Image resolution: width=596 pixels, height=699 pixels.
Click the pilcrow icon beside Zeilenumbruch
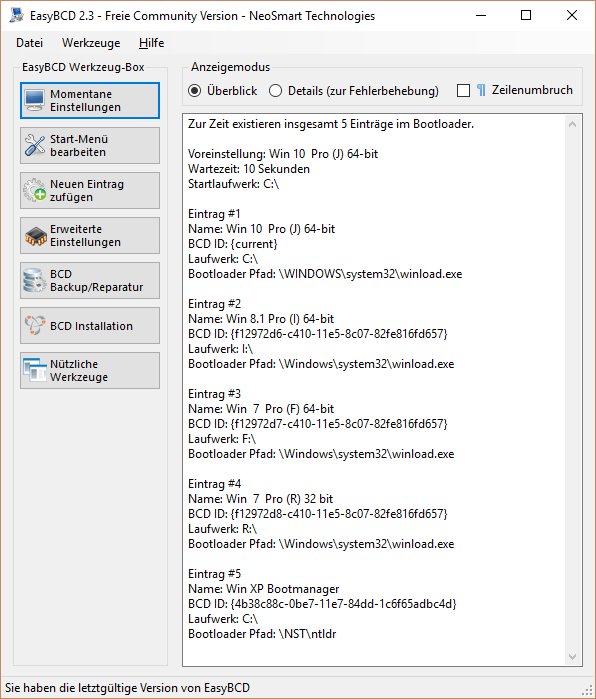481,90
